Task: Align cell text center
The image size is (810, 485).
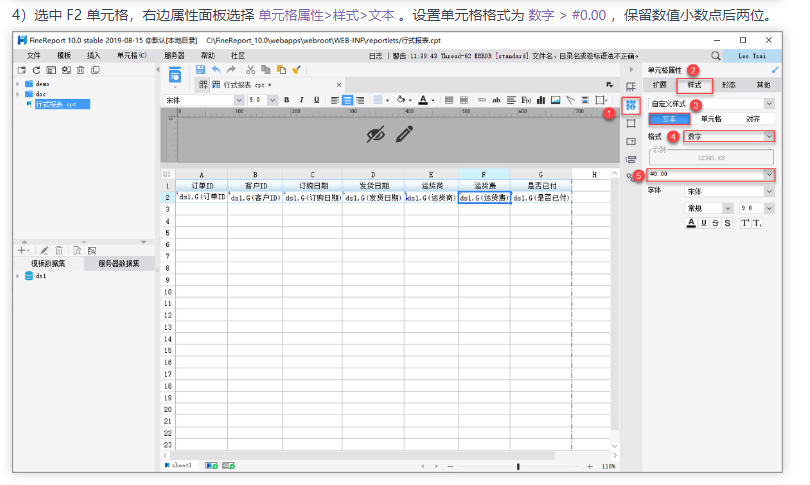Action: coord(347,100)
